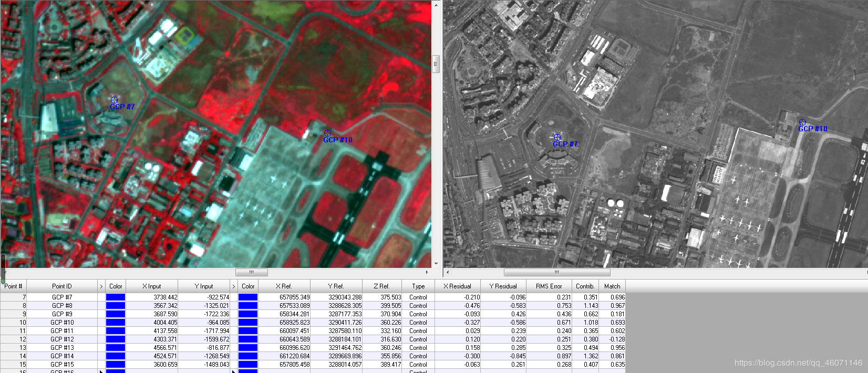Expand the '>' column next to the Y Input header
This screenshot has height=373, width=868.
pyautogui.click(x=234, y=286)
